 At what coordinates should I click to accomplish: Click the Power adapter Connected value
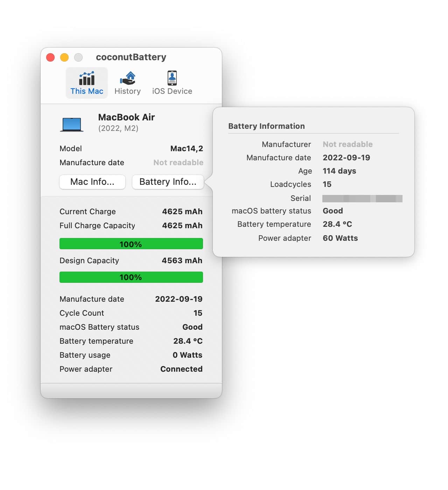[181, 369]
